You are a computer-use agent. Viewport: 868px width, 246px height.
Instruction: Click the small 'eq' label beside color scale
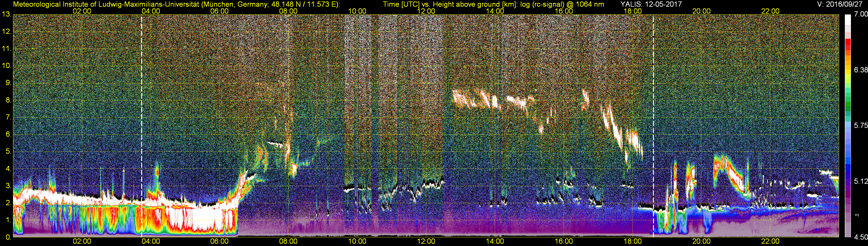tap(857, 215)
